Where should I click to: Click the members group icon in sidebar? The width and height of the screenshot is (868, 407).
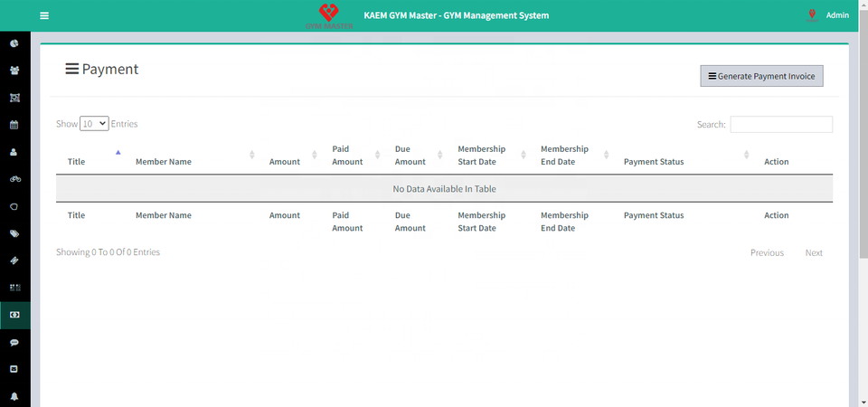click(x=14, y=71)
